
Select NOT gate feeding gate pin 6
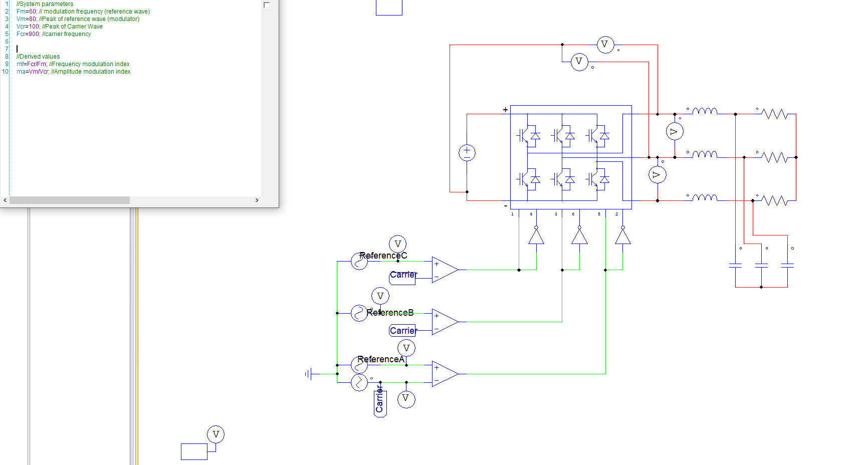point(579,235)
